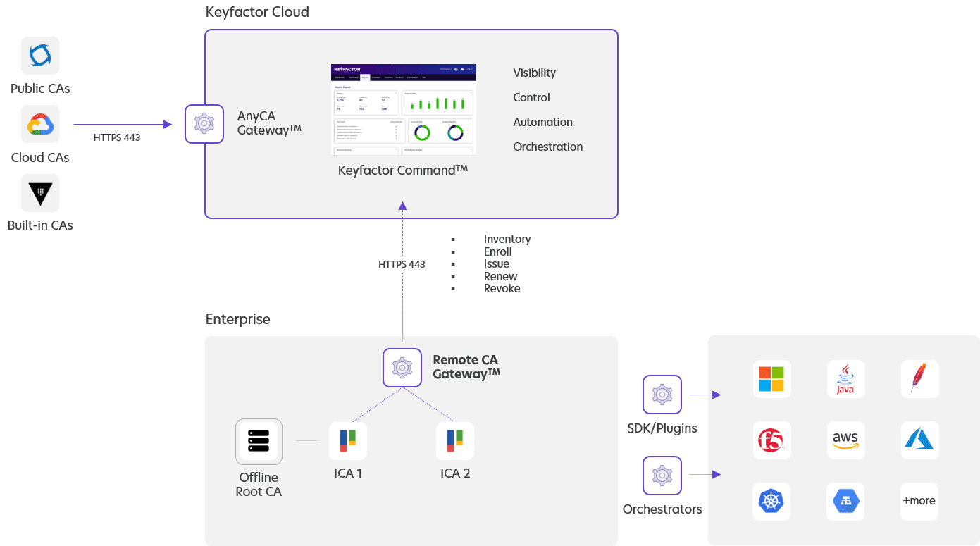The width and height of the screenshot is (980, 546).
Task: Click the +more tile
Action: click(x=919, y=502)
